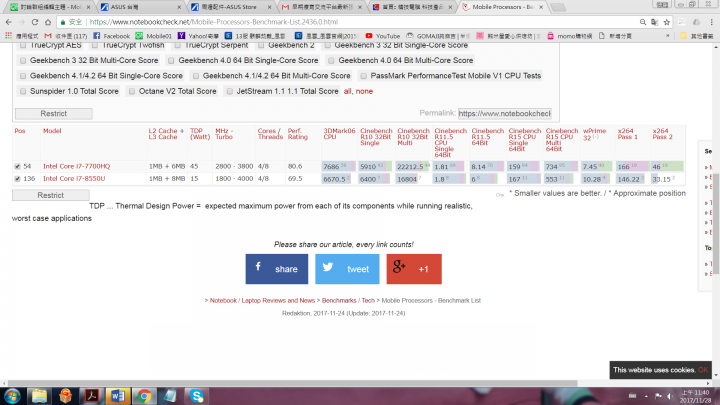720x405 pixels.
Task: Sort table by 3DMark06 CPU column
Action: pos(339,134)
